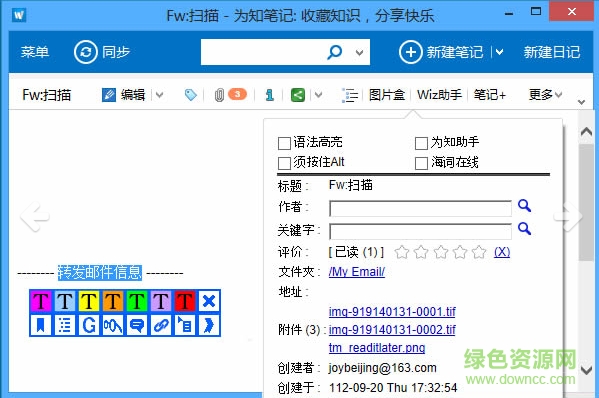
Task: Rate note with fifth star
Action: tap(479, 252)
